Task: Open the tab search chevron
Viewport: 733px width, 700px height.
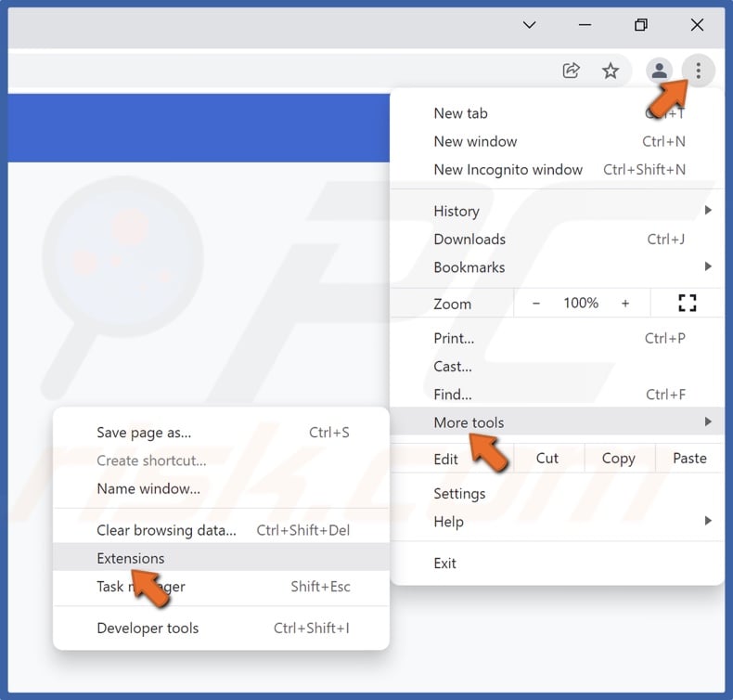Action: 529,25
